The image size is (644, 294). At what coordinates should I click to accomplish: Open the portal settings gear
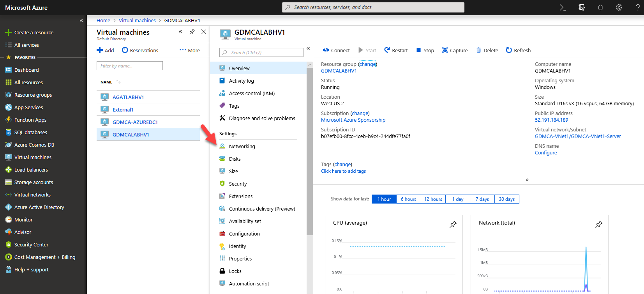(x=619, y=7)
